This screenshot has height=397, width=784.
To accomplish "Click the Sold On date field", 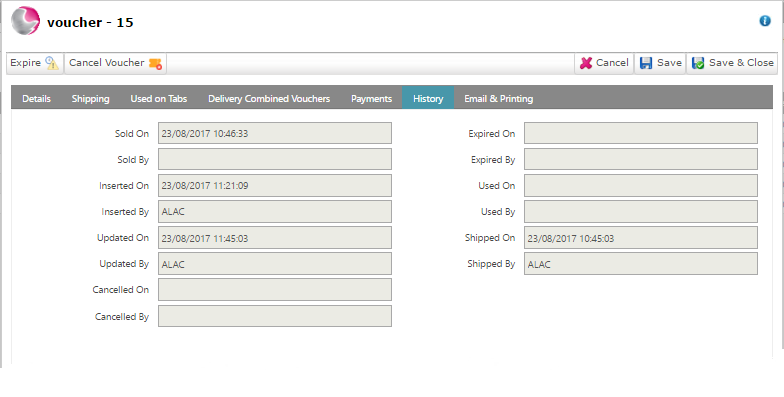I will (x=275, y=133).
